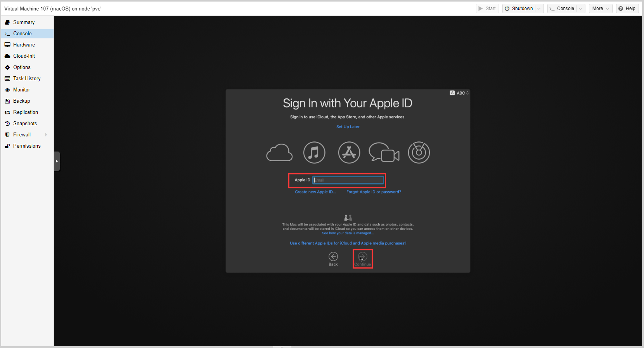The image size is (644, 348).
Task: Click Forgot Apple ID or password link
Action: (x=374, y=192)
